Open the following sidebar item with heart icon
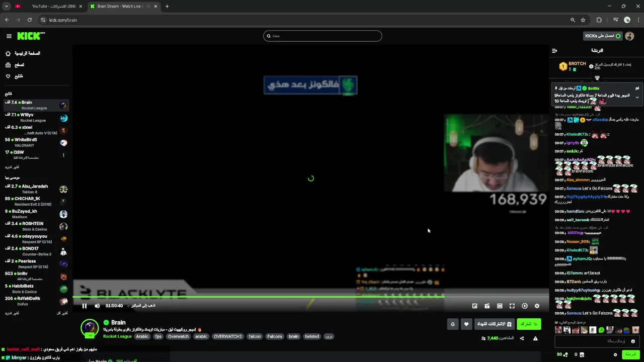The height and width of the screenshot is (362, 644). point(14,76)
